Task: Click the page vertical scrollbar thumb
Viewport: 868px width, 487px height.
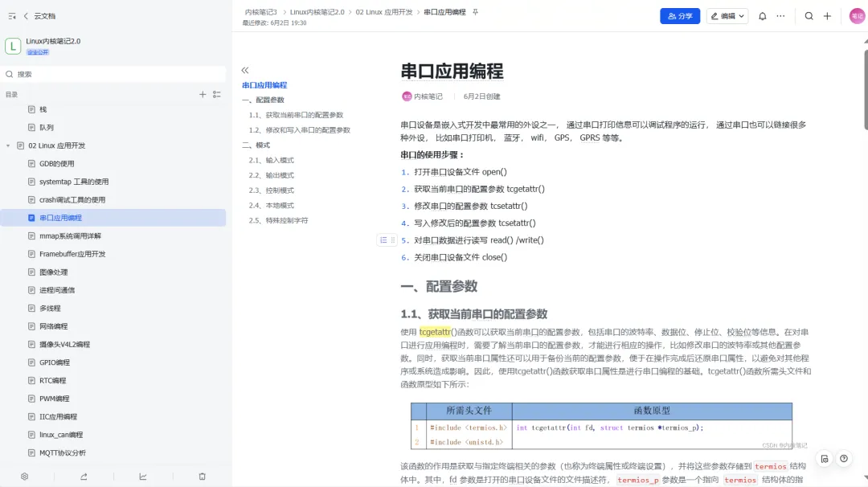Action: click(866, 90)
